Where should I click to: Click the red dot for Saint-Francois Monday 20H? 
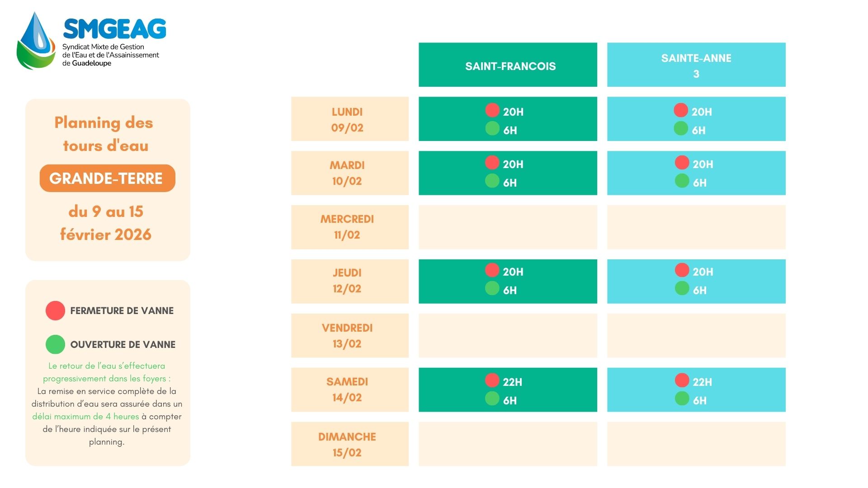tap(492, 110)
